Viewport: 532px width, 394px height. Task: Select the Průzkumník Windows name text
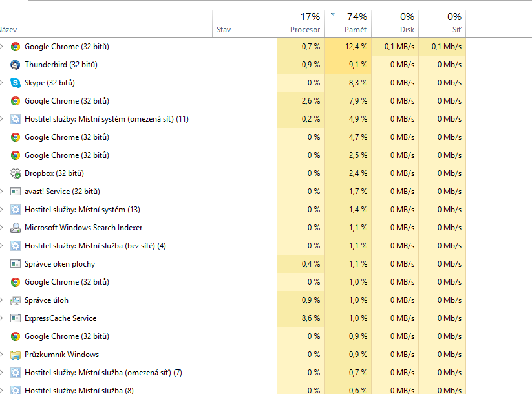pyautogui.click(x=62, y=355)
